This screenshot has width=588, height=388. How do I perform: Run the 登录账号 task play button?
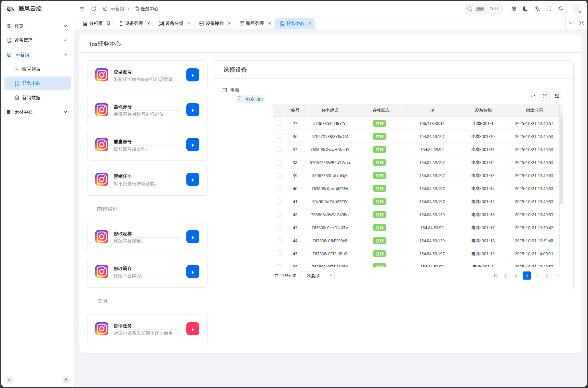pyautogui.click(x=193, y=75)
